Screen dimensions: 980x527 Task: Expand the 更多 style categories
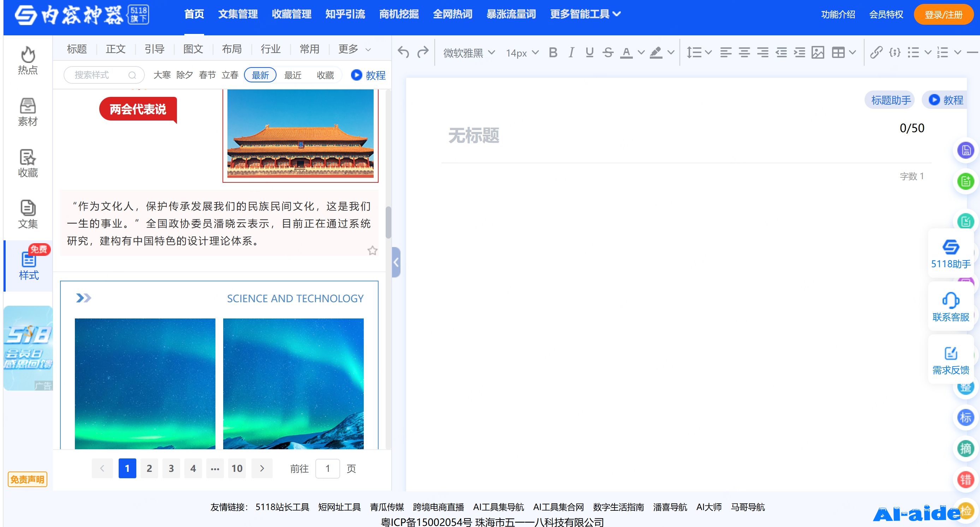354,49
